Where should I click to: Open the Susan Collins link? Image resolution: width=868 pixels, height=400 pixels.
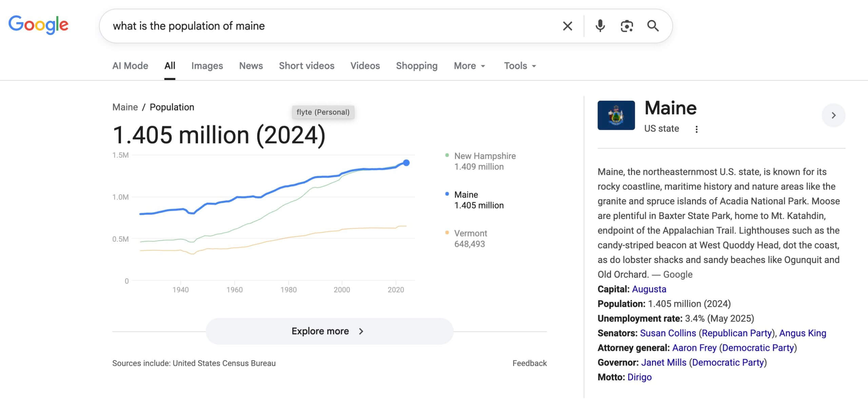[x=668, y=333]
